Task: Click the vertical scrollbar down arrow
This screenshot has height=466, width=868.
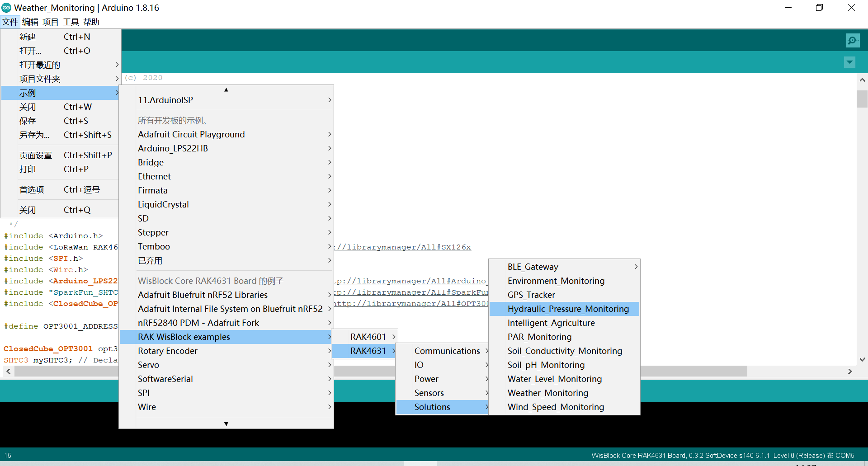Action: (862, 360)
